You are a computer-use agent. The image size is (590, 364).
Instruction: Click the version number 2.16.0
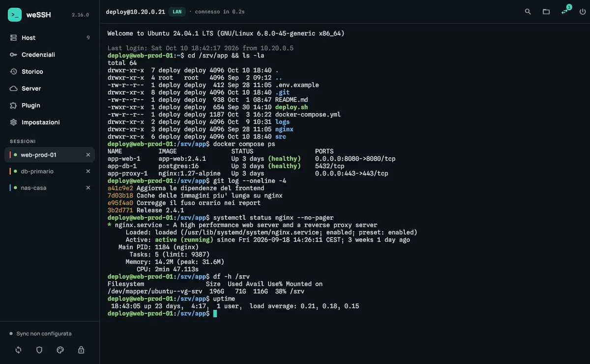point(81,15)
